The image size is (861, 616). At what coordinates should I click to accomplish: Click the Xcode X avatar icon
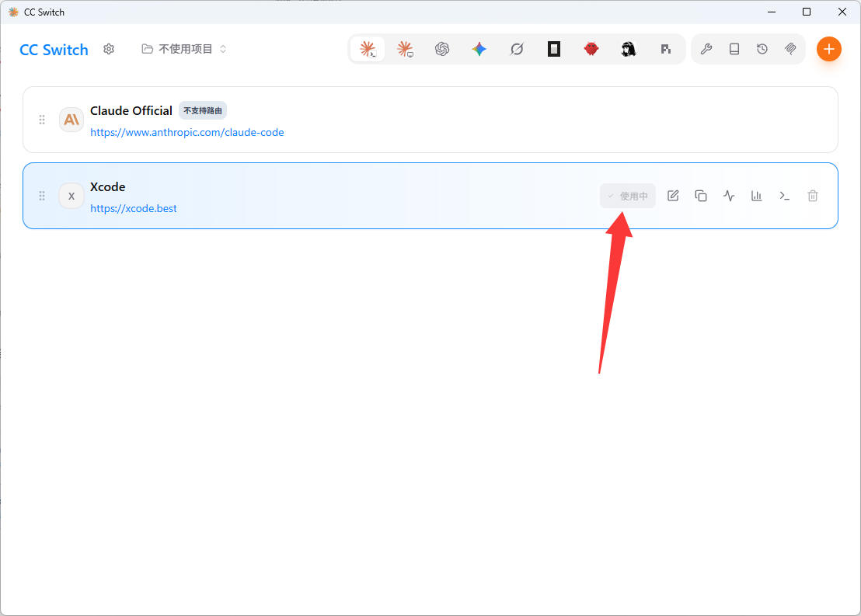point(71,196)
